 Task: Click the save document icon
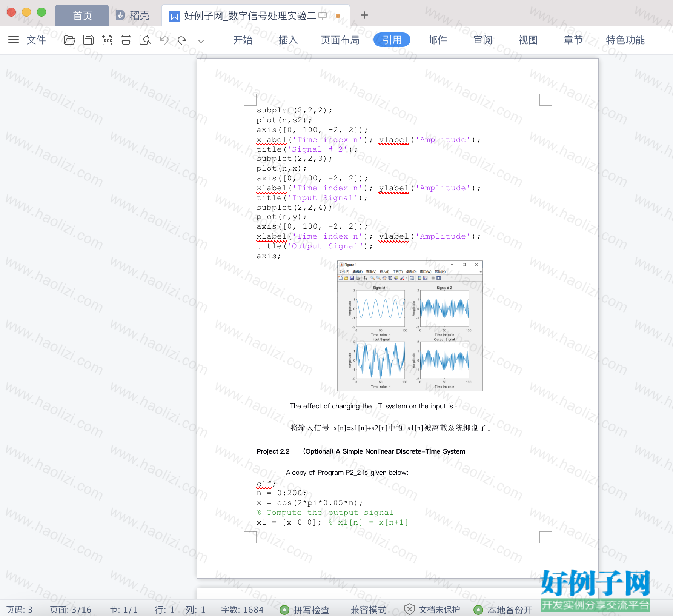(88, 40)
